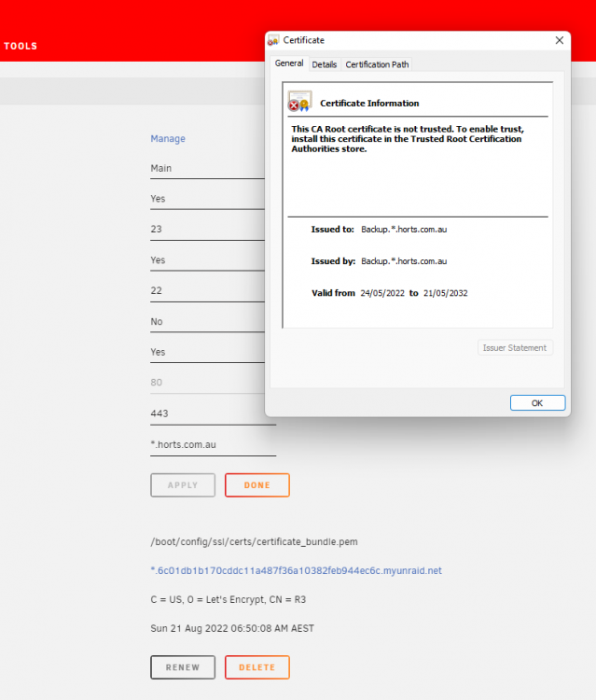
Task: Click the Issued to Backup.*.horts.com.au value
Action: 404,230
